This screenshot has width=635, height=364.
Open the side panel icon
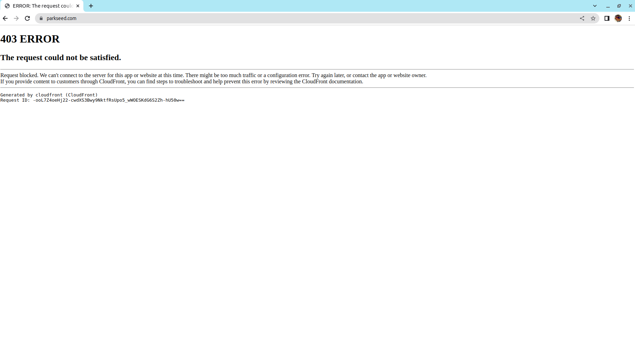coord(607,18)
